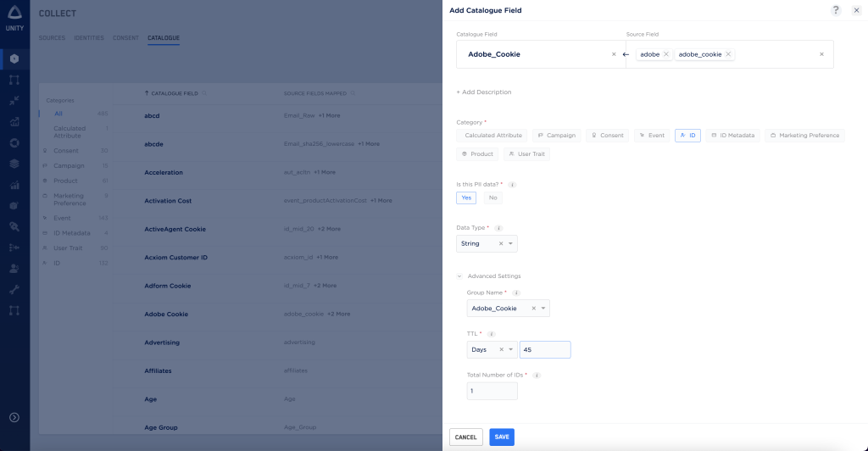Open the Data Type String dropdown
Screen dimensions: 868x451
(x=510, y=243)
